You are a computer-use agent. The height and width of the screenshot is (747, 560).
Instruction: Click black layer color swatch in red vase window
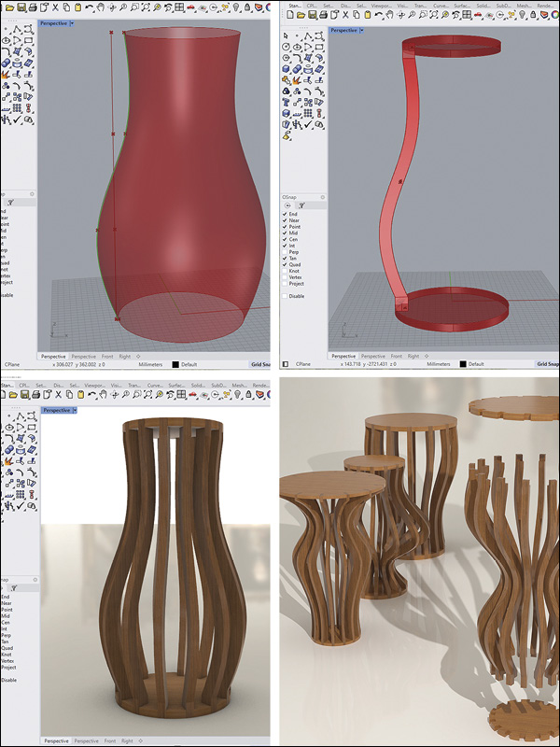[175, 364]
